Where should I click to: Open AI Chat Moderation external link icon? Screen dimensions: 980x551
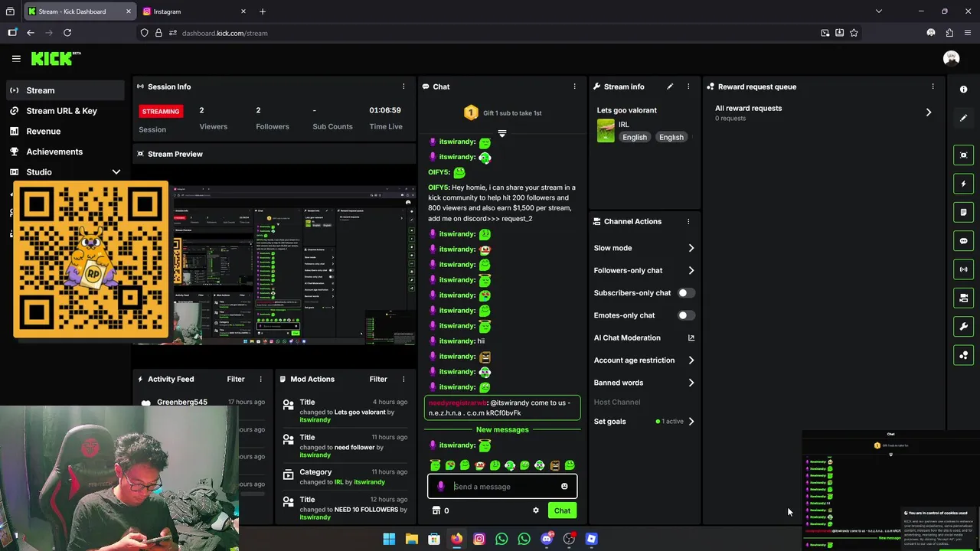click(691, 337)
